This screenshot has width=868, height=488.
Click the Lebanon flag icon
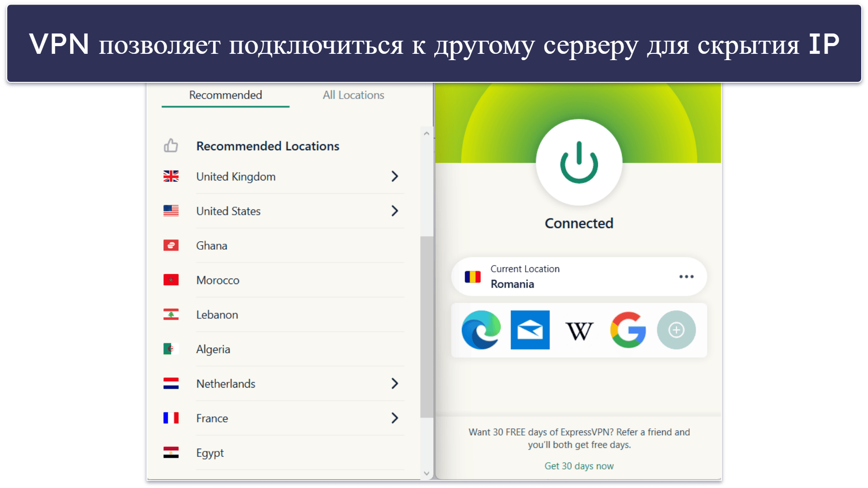tap(171, 314)
